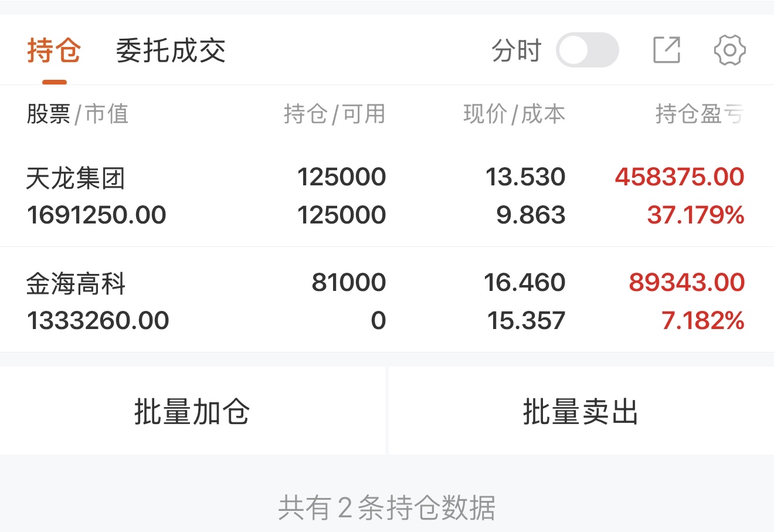
Task: Click 天龙集团 profit amount 458375.00
Action: (x=679, y=177)
